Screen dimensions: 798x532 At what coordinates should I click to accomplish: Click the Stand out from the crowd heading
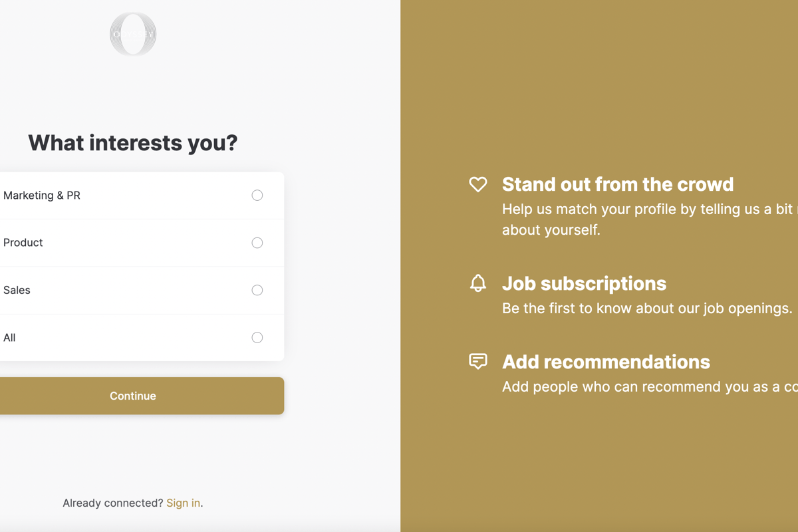pyautogui.click(x=617, y=184)
